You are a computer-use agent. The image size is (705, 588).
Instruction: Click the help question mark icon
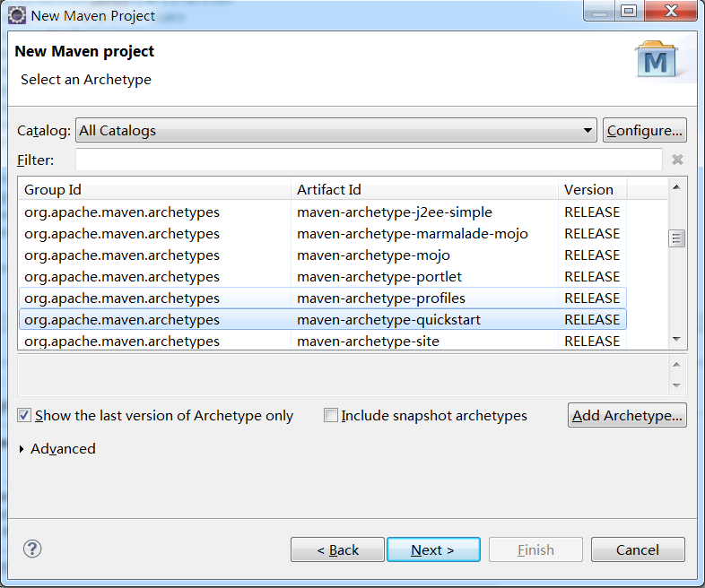tap(32, 549)
